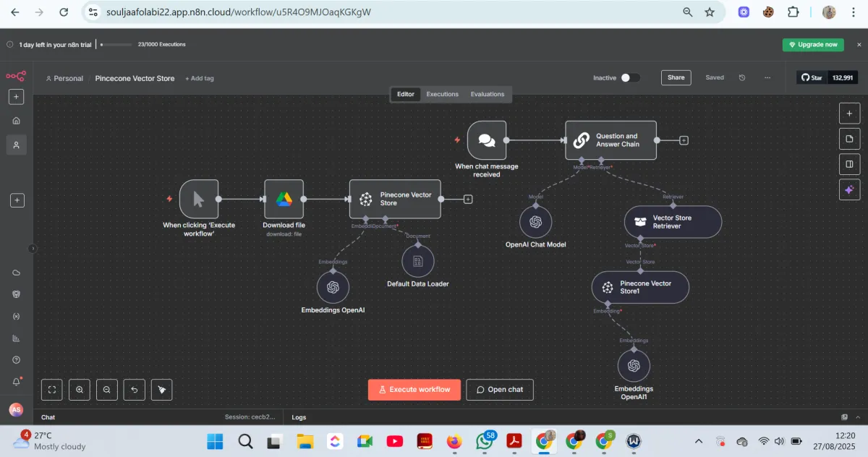Select the Pinecone Vector Store1 node
868x457 pixels.
coord(640,287)
